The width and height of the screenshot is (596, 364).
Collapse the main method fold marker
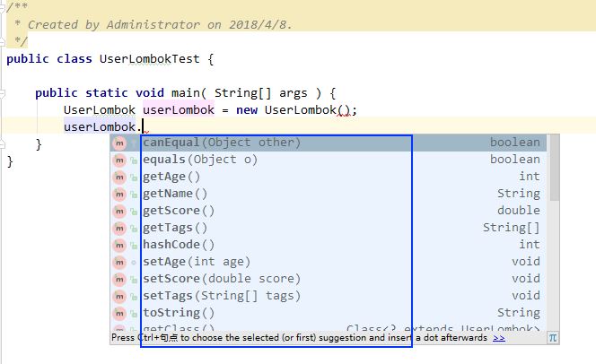point(2,93)
